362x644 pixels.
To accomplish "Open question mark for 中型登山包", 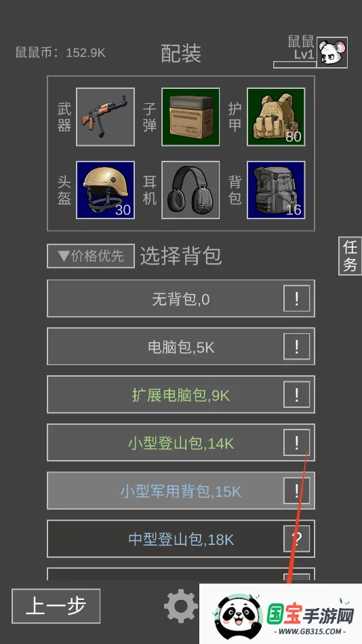I will pos(297,539).
